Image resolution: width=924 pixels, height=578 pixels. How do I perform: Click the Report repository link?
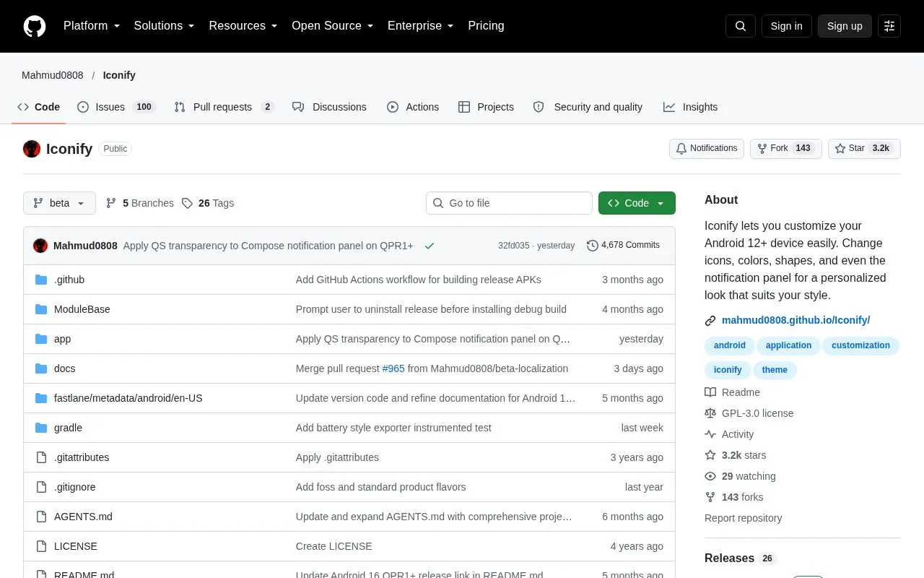[743, 518]
